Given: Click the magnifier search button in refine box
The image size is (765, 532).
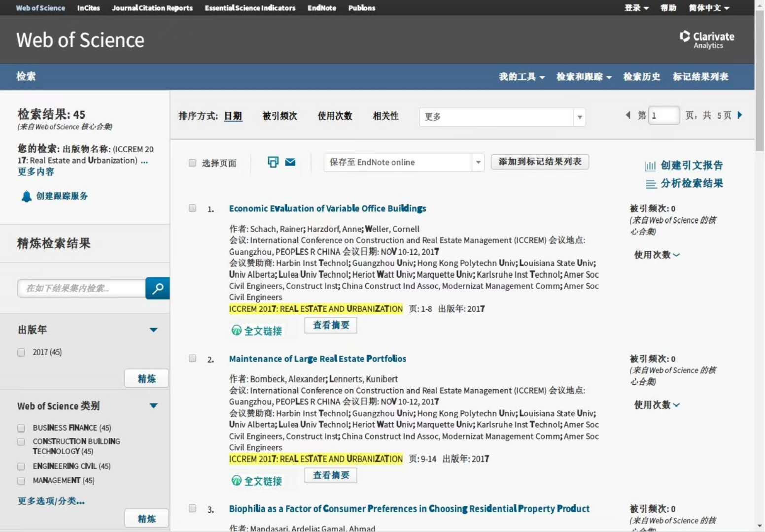Looking at the screenshot, I should pyautogui.click(x=158, y=288).
